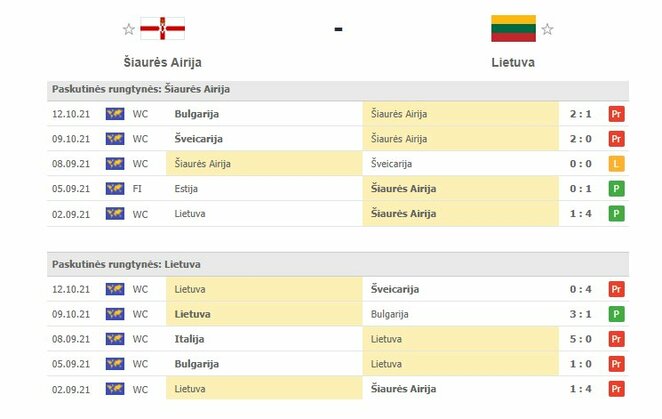
Task: Click the Lietuva heading under the flag
Action: coord(513,62)
